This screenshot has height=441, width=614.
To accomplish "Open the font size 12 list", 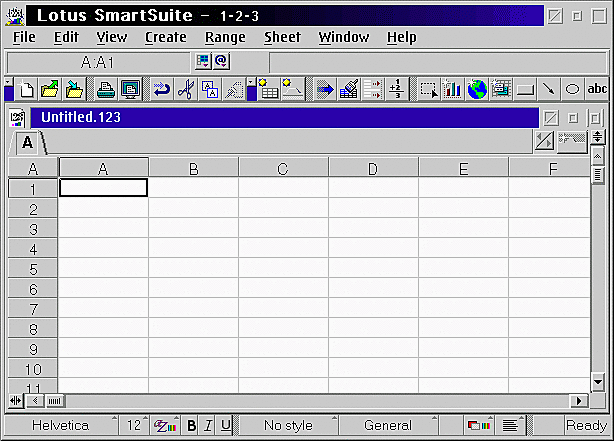I will coord(134,425).
